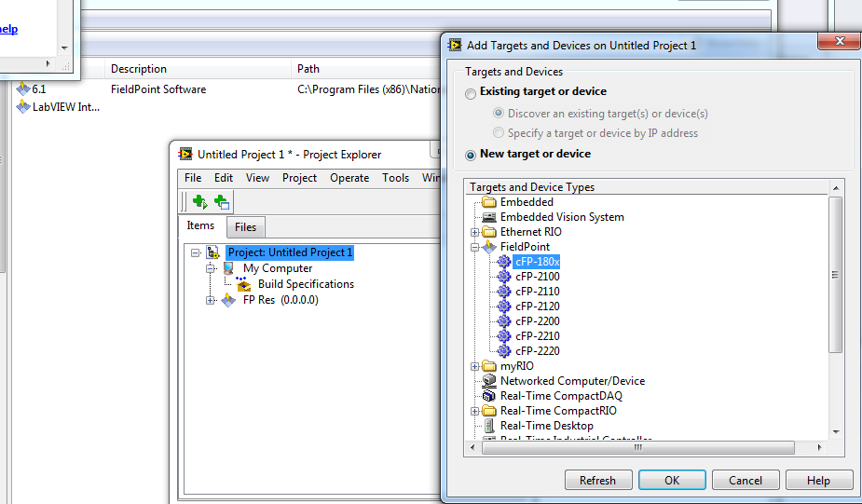Choose Discover an existing target(s) or device(s)

tap(498, 114)
